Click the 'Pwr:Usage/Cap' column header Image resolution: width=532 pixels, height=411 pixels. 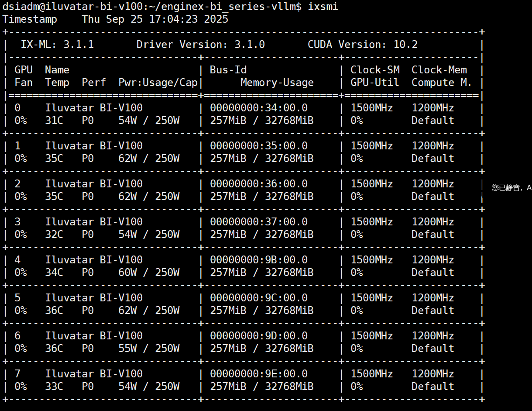point(158,83)
